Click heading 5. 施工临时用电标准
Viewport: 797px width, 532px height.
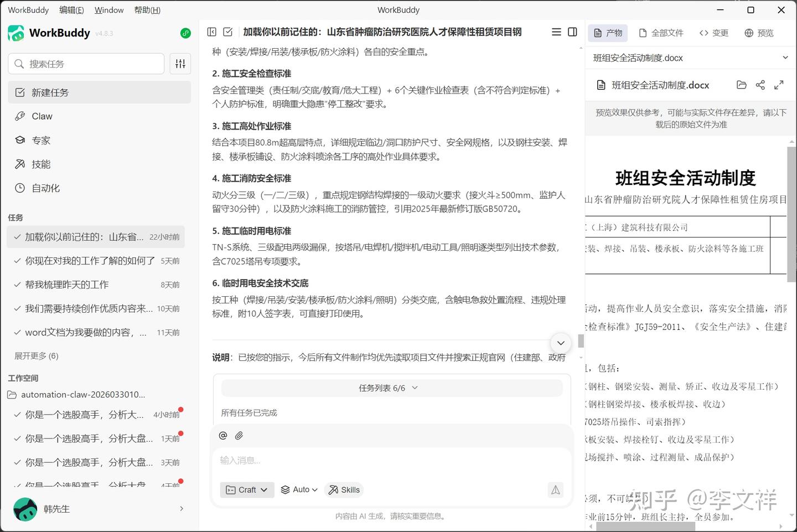(251, 231)
